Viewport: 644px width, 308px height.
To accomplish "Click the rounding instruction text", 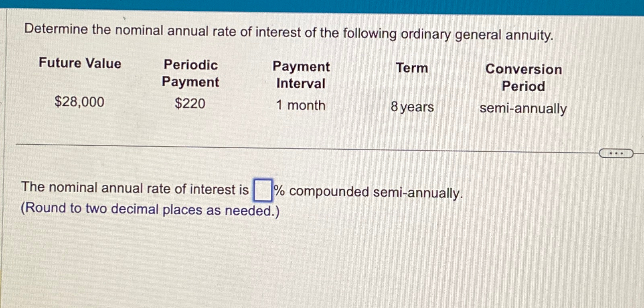I will point(150,209).
